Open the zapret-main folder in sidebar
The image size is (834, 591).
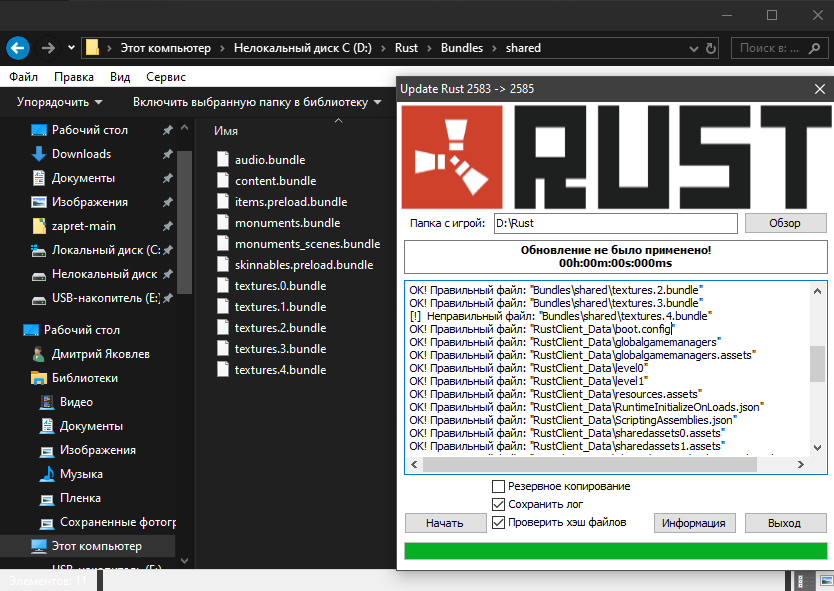[x=84, y=226]
